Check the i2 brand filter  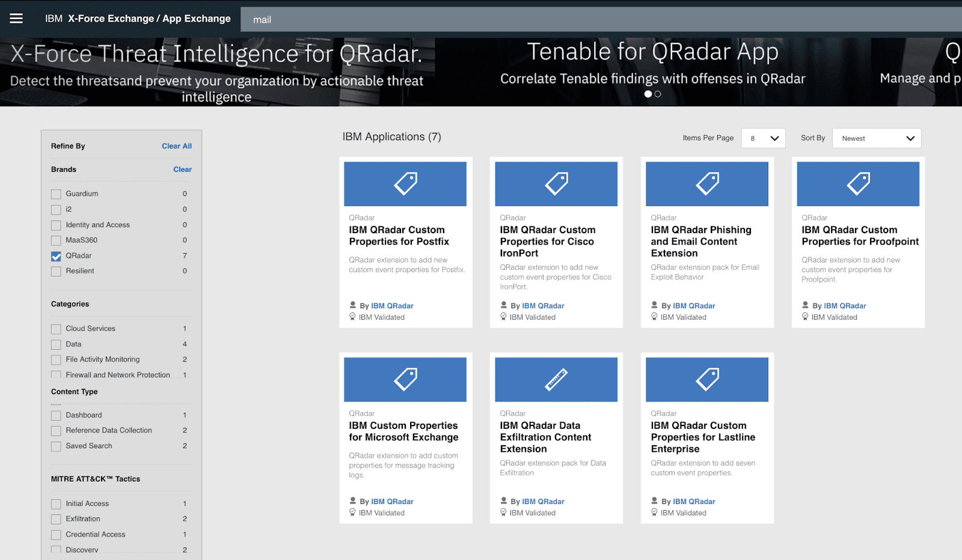(56, 210)
